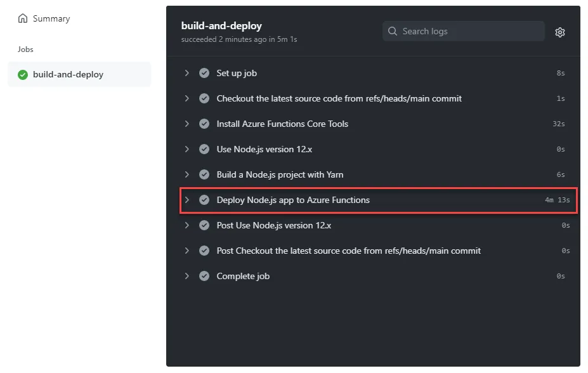The image size is (588, 373).
Task: Click the checkmark icon beside Install Azure Functions Core Tools
Action: [x=204, y=124]
